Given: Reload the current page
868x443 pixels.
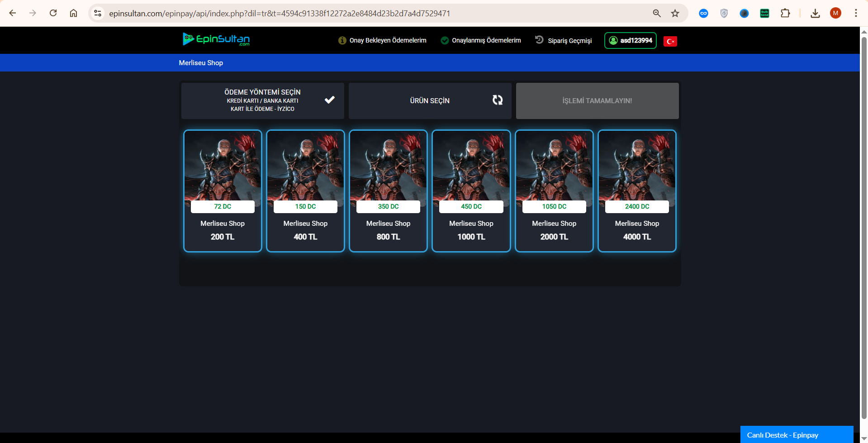Looking at the screenshot, I should coord(53,13).
